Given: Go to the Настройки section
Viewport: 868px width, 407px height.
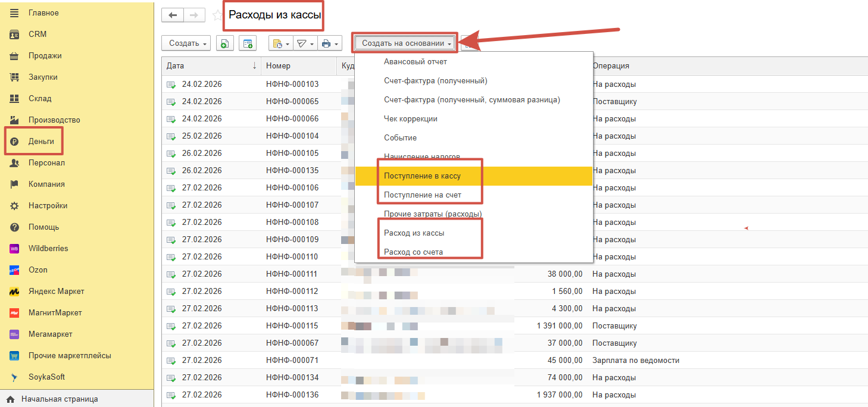Looking at the screenshot, I should click(48, 206).
